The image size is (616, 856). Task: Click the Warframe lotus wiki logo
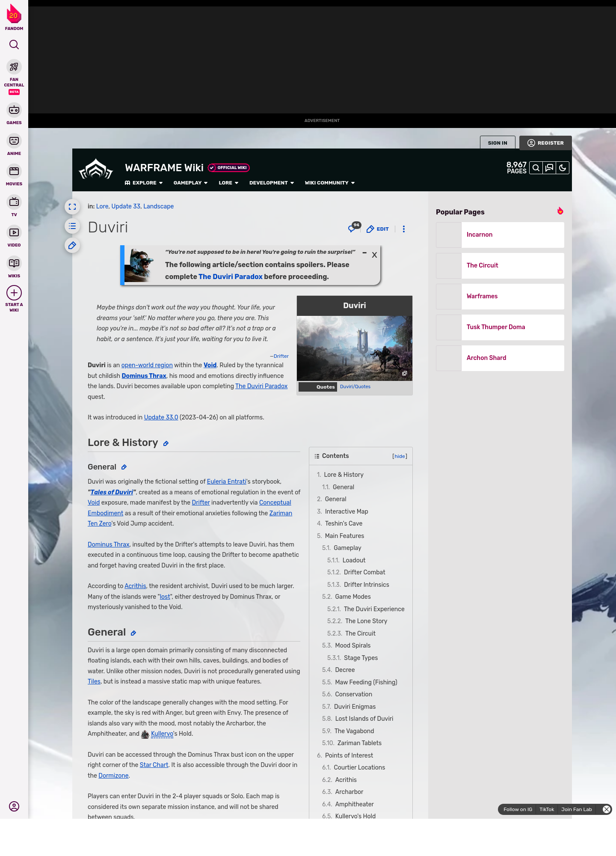96,169
